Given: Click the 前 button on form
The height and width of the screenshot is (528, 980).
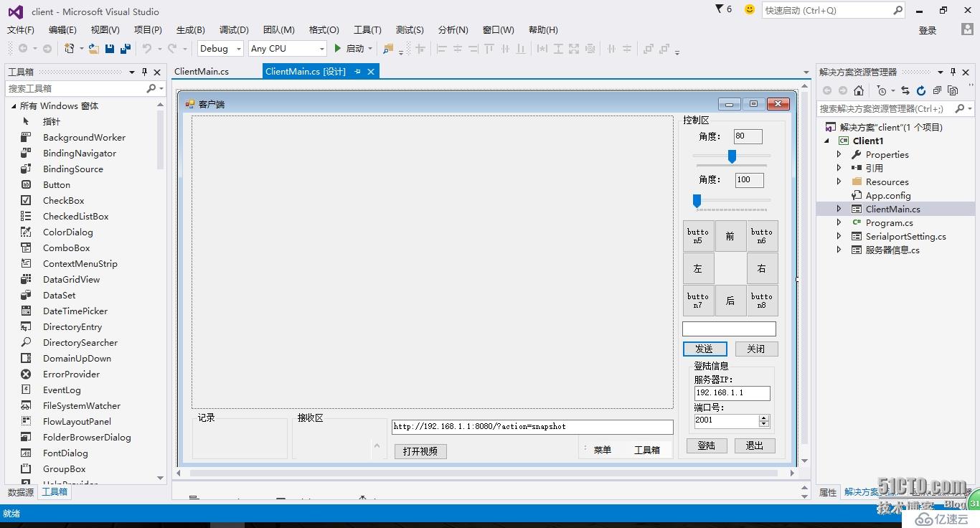Looking at the screenshot, I should [730, 236].
